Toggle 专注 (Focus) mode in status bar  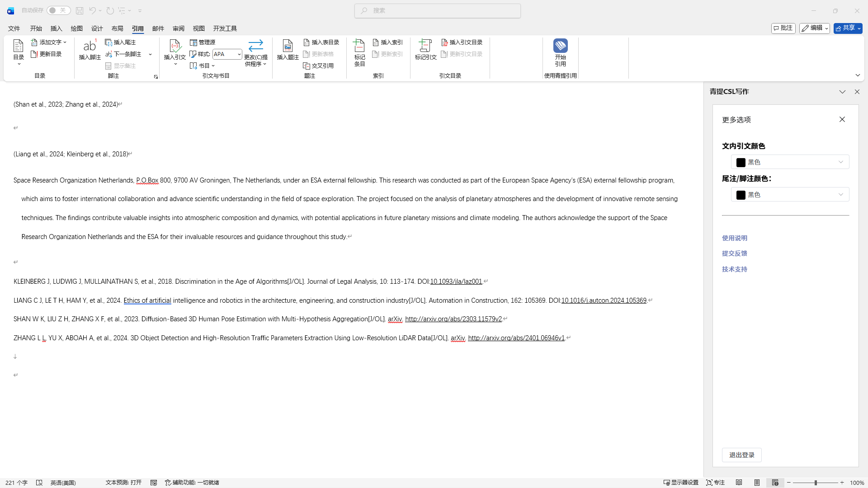point(715,483)
